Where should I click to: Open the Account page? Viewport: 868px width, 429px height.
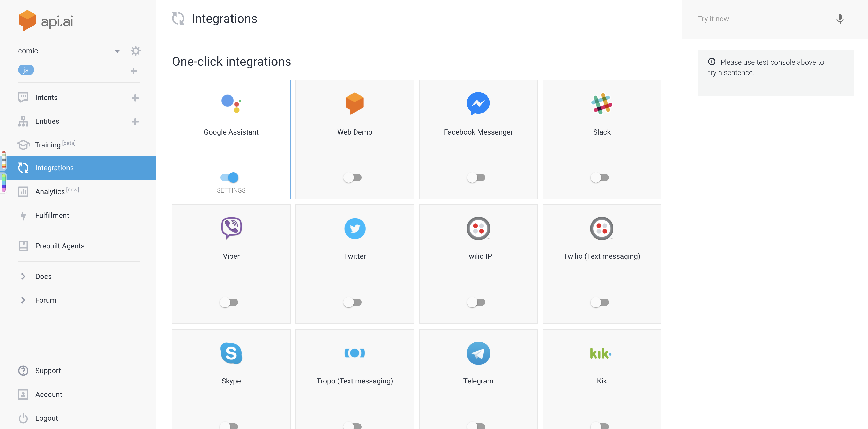coord(49,394)
